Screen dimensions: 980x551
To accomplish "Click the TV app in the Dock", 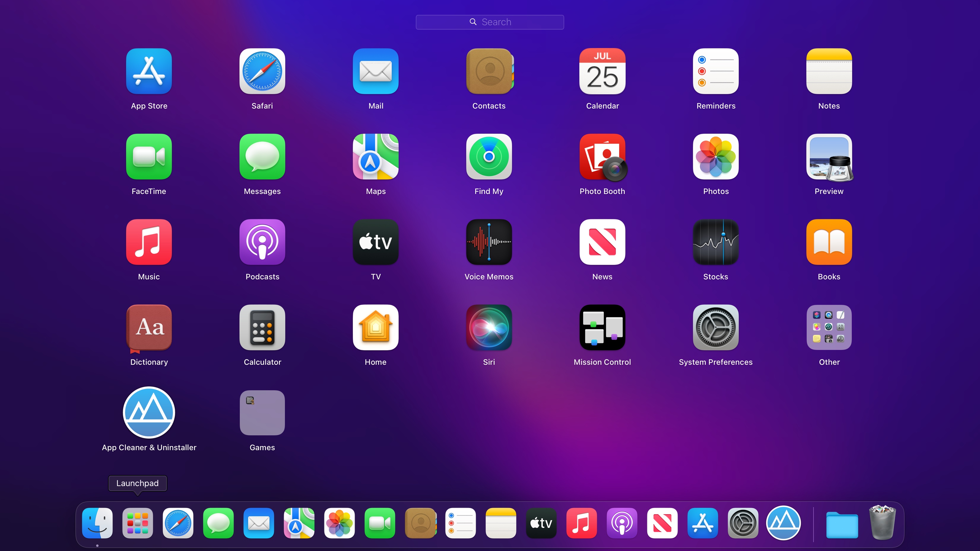I will tap(541, 523).
